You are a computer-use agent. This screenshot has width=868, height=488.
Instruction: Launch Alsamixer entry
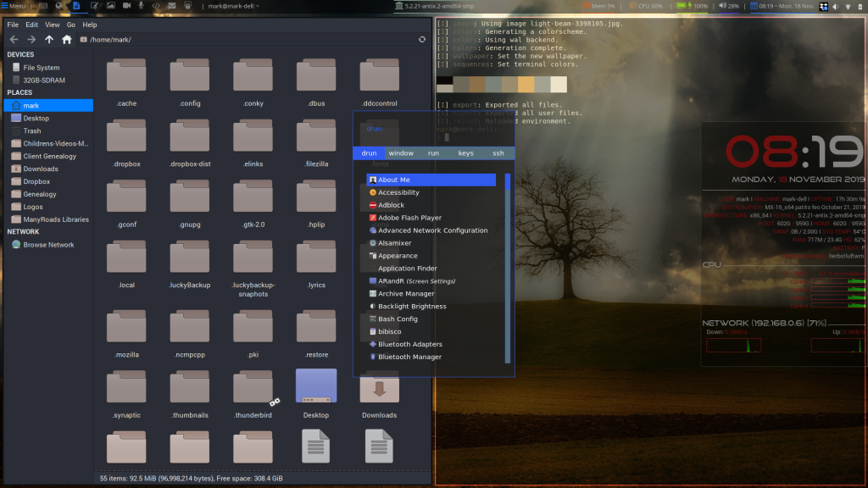[x=431, y=243]
